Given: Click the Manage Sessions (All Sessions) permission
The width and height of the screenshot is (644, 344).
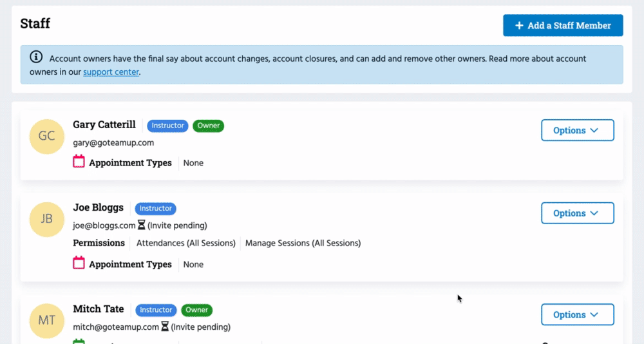Looking at the screenshot, I should (303, 243).
